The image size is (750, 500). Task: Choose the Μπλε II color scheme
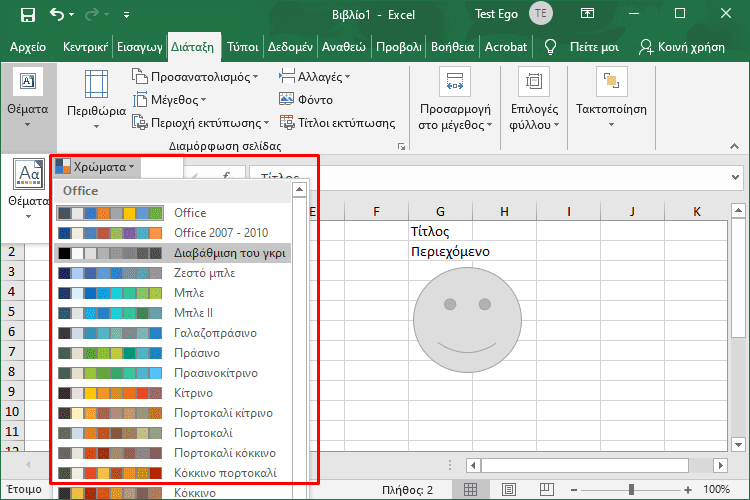[x=173, y=313]
